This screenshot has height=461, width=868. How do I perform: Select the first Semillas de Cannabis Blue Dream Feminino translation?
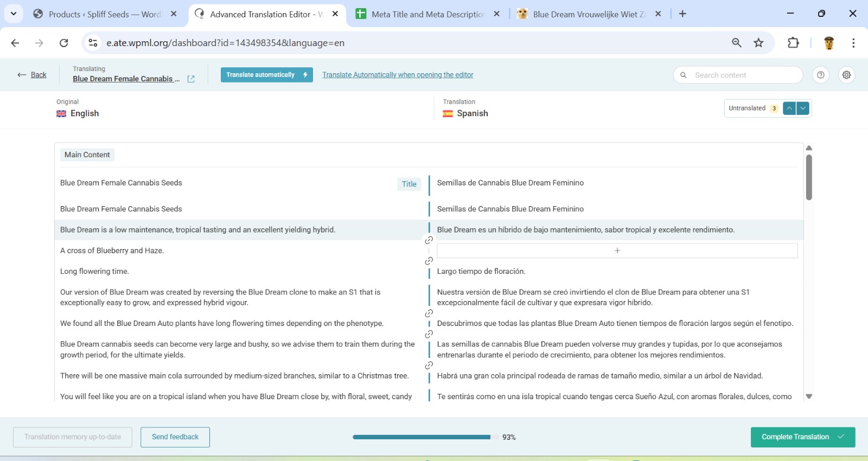pyautogui.click(x=510, y=183)
